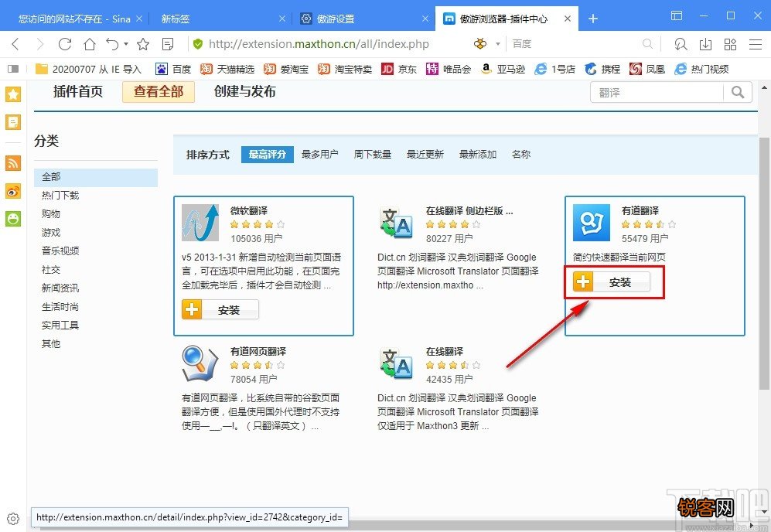Open favorites star in the sidebar
Image resolution: width=771 pixels, height=532 pixels.
13,94
